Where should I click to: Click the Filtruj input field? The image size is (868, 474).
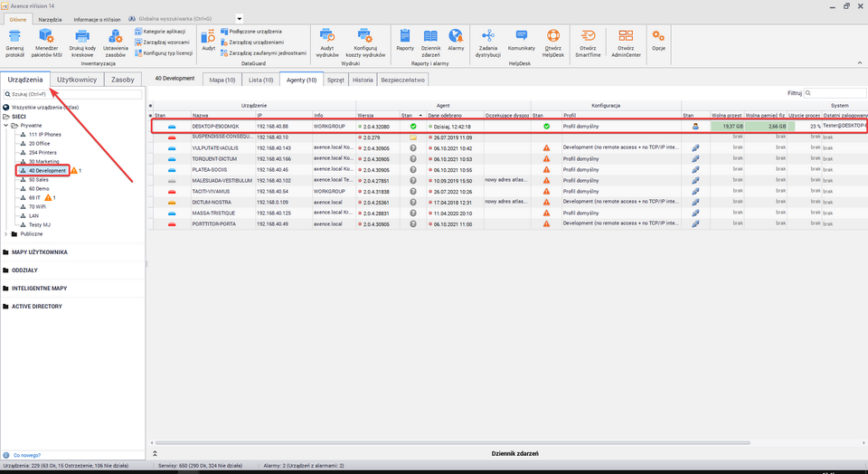coord(835,93)
